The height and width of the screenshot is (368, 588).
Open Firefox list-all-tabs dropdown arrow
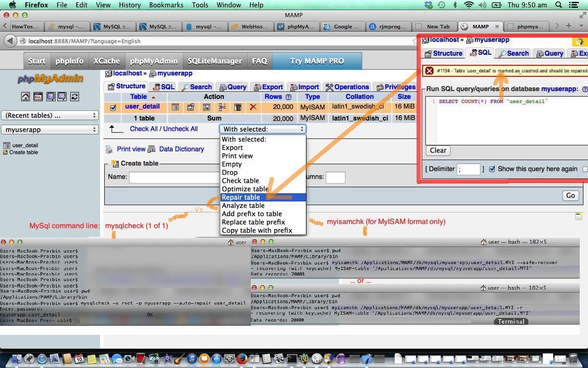click(582, 26)
